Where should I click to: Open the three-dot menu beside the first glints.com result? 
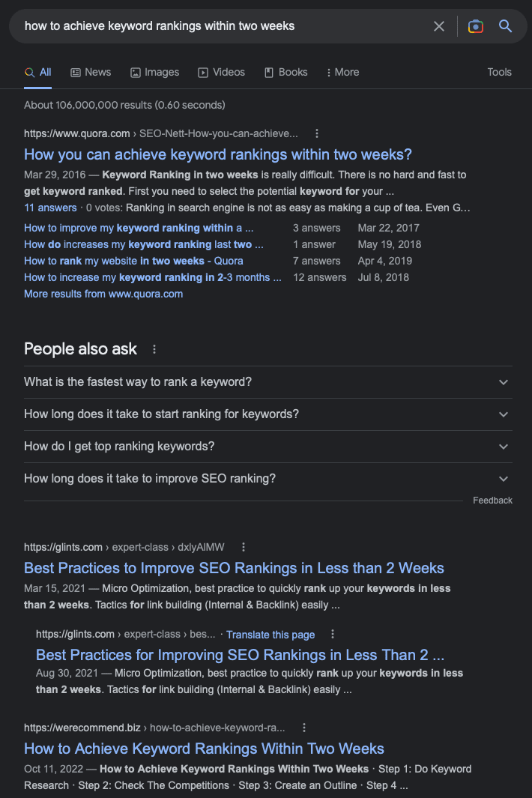[244, 547]
